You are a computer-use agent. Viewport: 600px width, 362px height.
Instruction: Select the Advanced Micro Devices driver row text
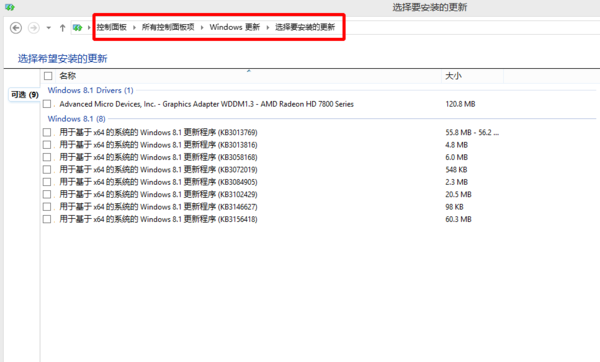pyautogui.click(x=207, y=104)
